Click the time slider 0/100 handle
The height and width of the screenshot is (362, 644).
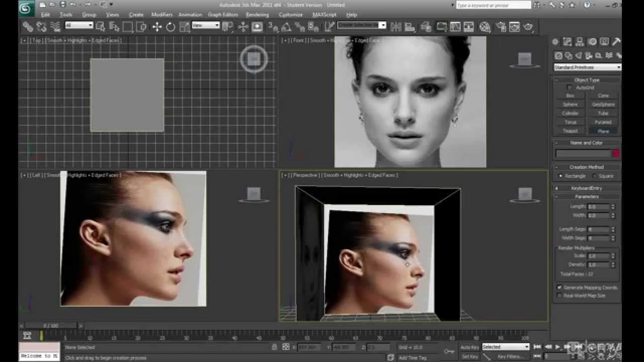tap(51, 326)
